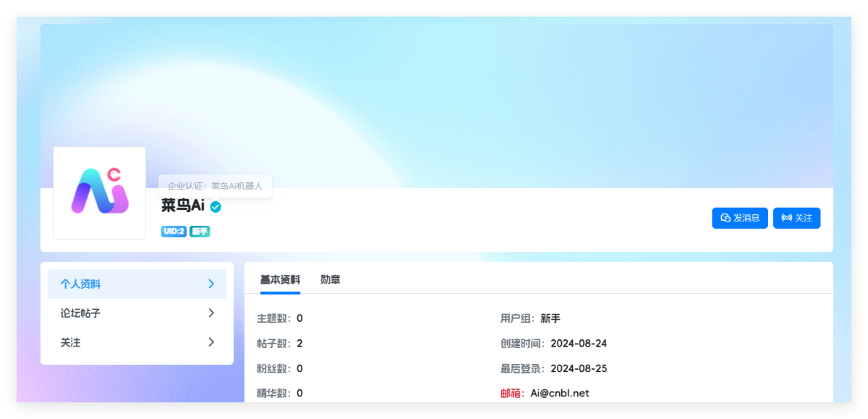
Task: Send a message with 发消息 button
Action: coord(740,218)
